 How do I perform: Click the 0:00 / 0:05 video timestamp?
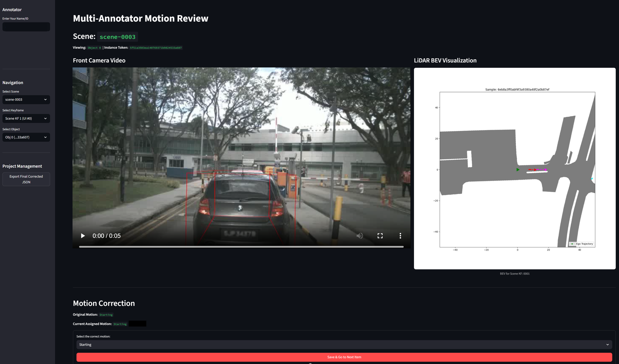click(x=107, y=236)
